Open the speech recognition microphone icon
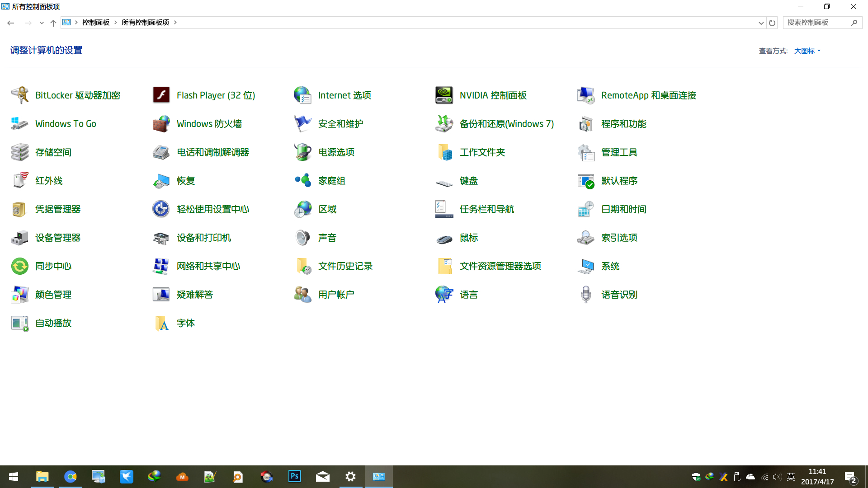Viewport: 868px width, 488px height. [585, 295]
